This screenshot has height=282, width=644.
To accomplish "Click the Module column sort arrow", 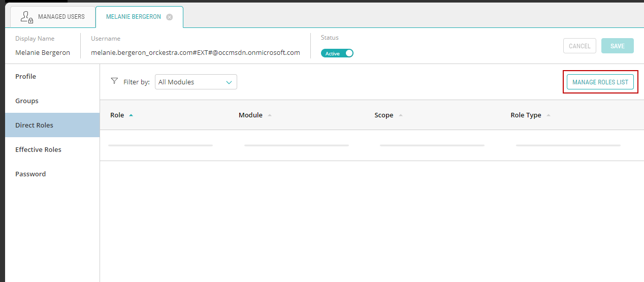I will pos(270,115).
